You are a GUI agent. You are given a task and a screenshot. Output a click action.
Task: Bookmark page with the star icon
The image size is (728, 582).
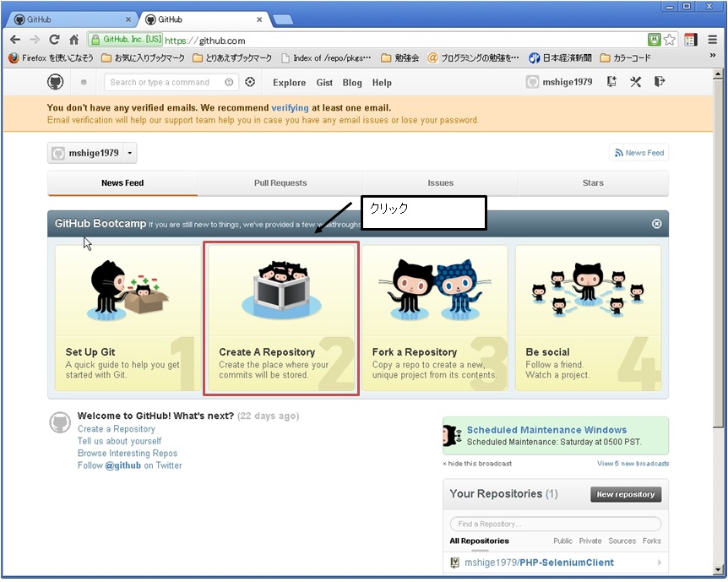click(x=669, y=40)
